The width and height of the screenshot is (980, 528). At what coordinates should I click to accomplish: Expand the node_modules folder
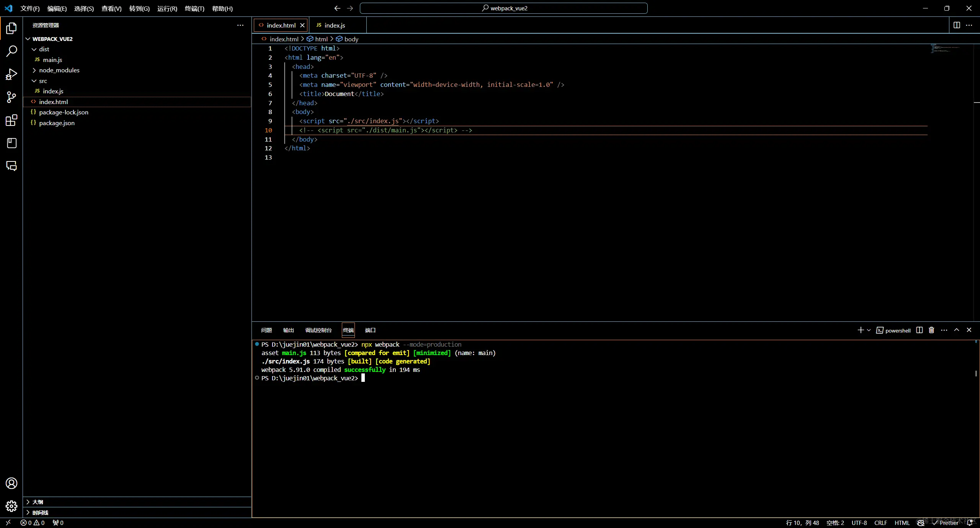(59, 70)
